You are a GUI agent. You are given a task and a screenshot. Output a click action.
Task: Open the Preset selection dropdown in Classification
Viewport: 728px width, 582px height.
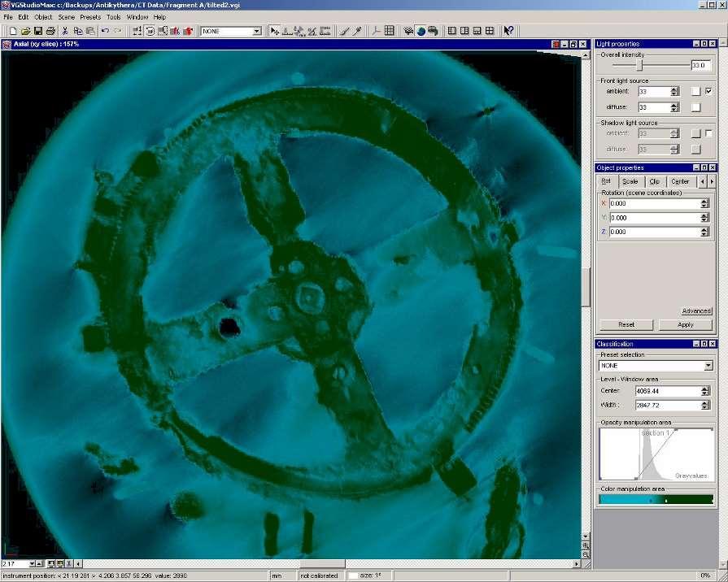pos(708,366)
